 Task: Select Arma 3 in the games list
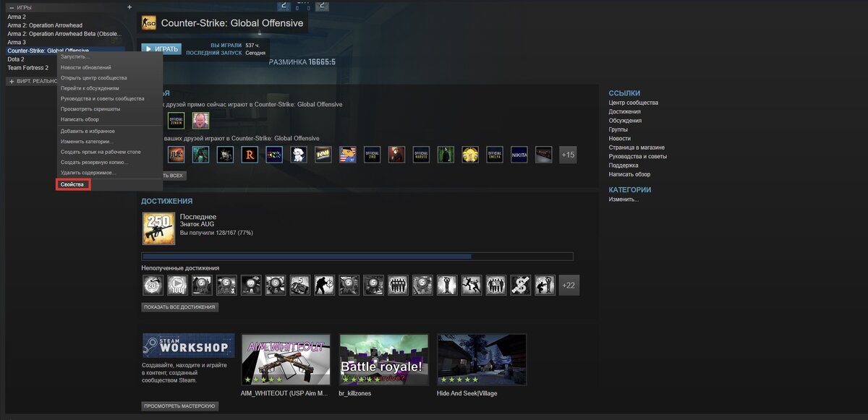(17, 42)
